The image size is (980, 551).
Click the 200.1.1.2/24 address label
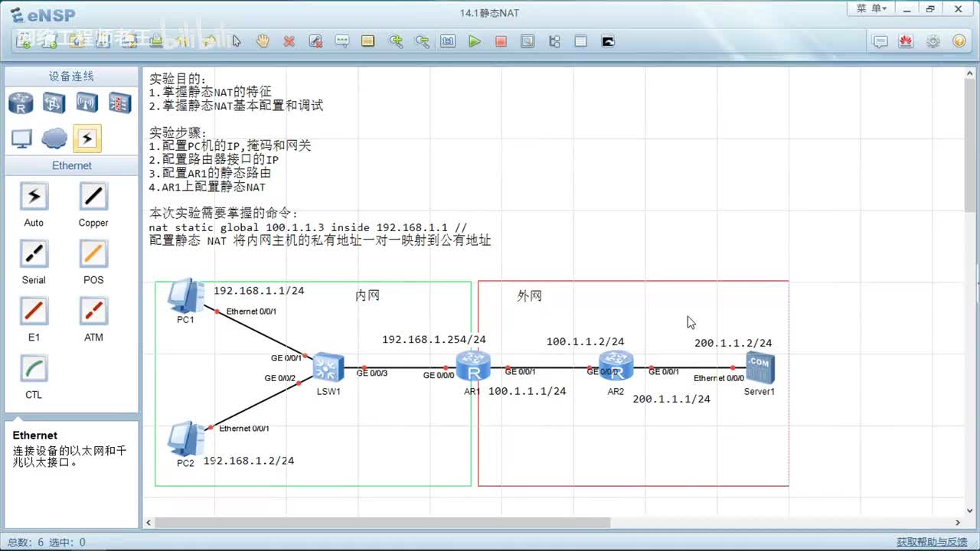pyautogui.click(x=733, y=343)
